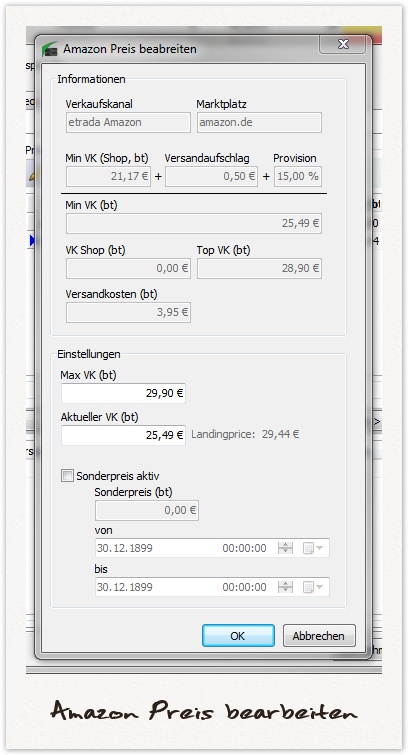Click the Max VK (bt) input field
Viewport: 408px width, 755px height.
point(123,393)
